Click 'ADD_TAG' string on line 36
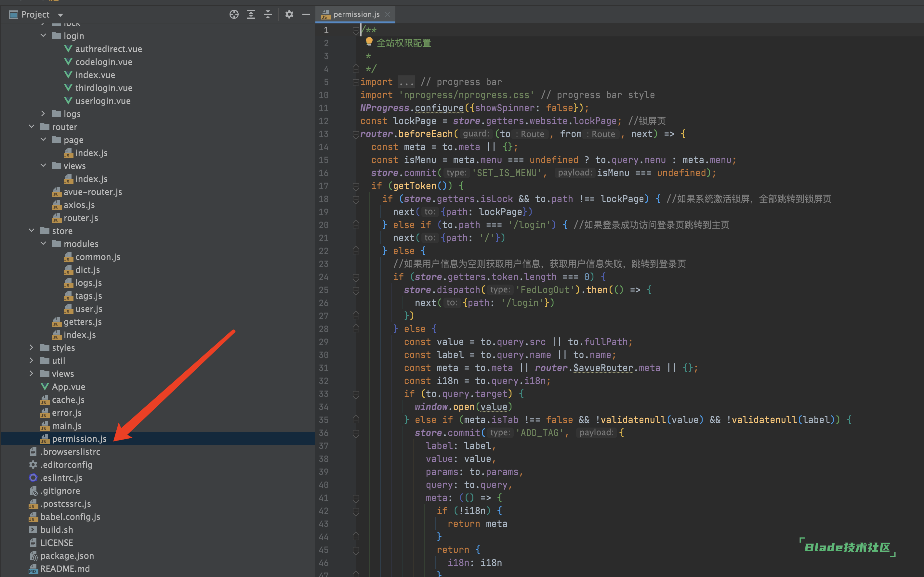 point(539,433)
